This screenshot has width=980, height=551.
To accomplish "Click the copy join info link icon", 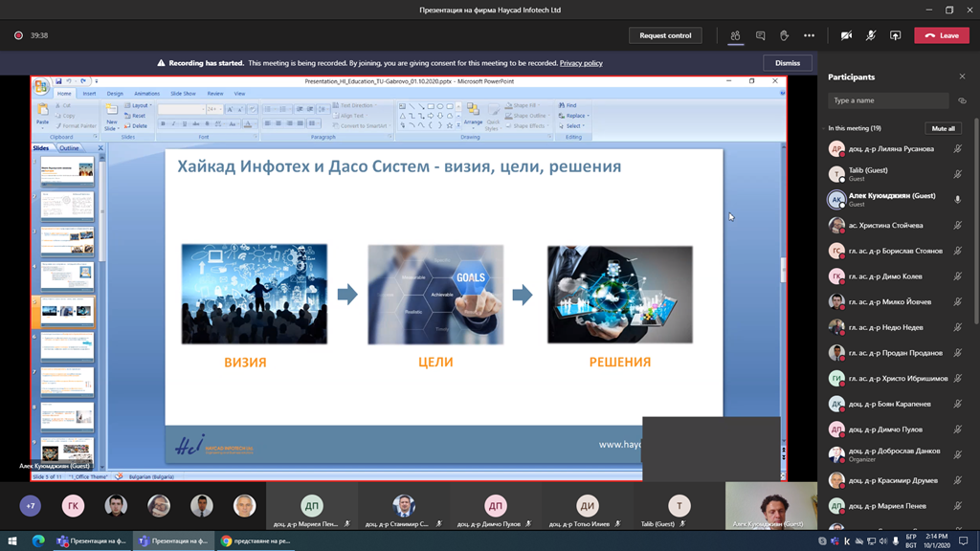I will tap(962, 100).
